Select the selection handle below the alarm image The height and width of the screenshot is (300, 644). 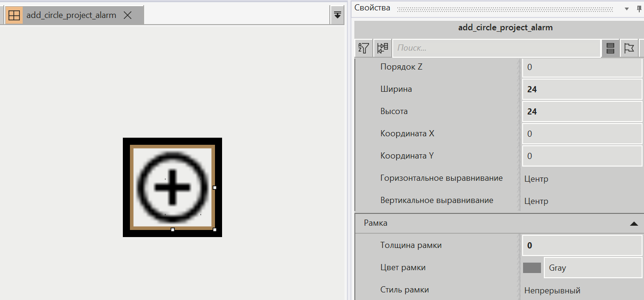172,230
